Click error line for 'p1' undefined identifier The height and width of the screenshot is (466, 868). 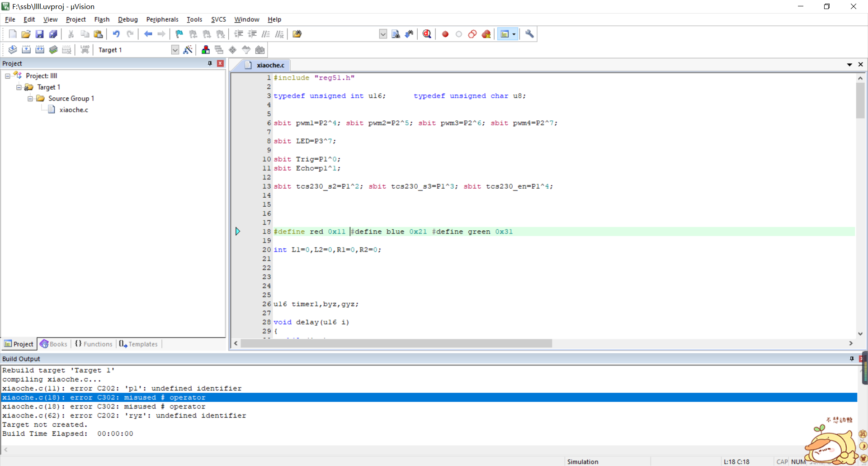point(122,388)
